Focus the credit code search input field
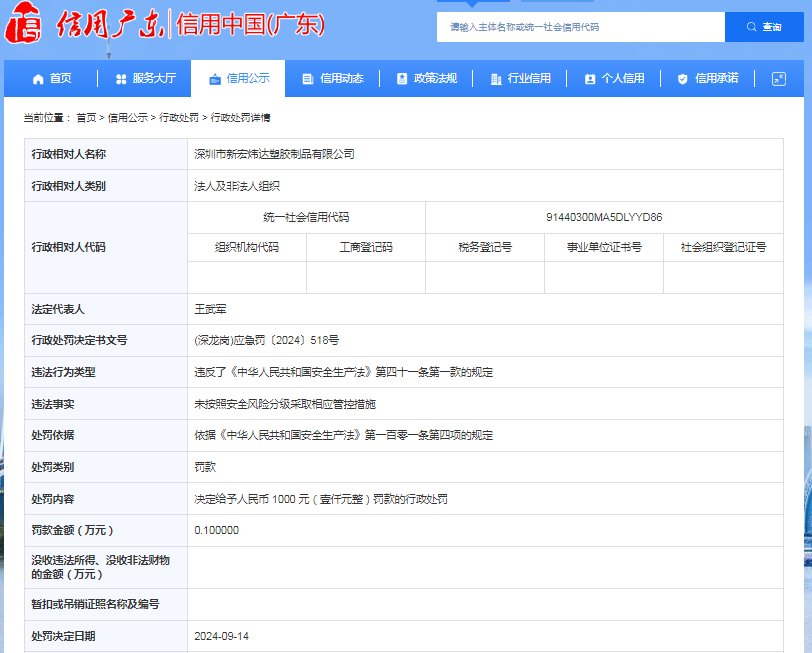Screen dimensions: 812x653 [x=581, y=27]
